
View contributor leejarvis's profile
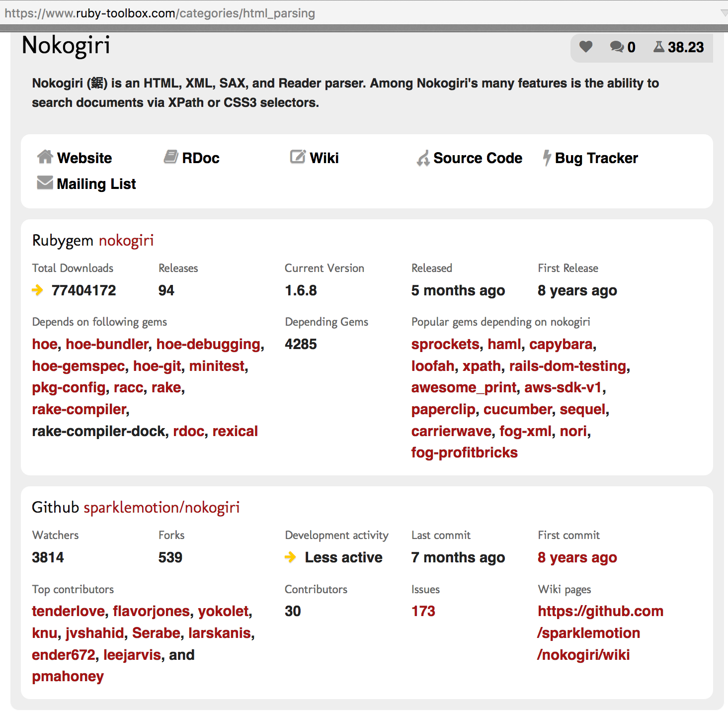pos(132,655)
